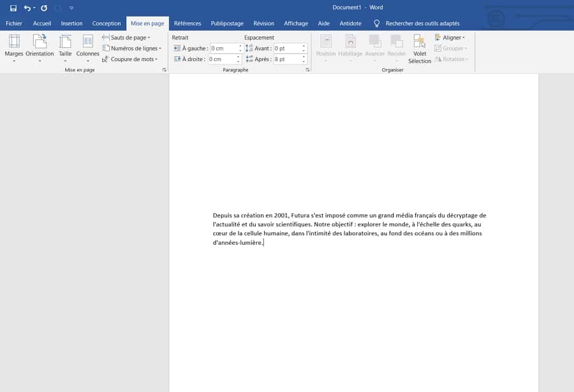
Task: Open Mise en page dialog launcher
Action: [x=165, y=69]
